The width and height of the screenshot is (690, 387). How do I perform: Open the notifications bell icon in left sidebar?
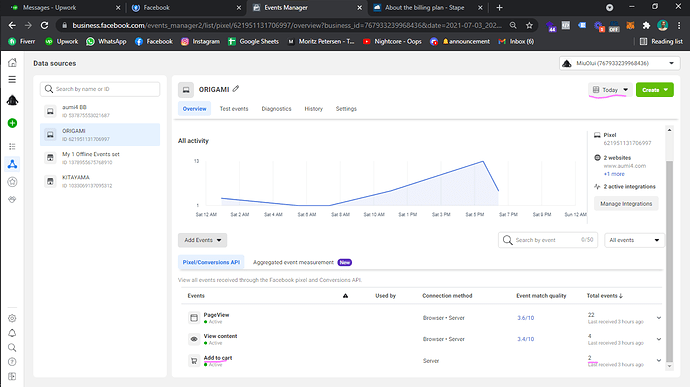(x=12, y=333)
